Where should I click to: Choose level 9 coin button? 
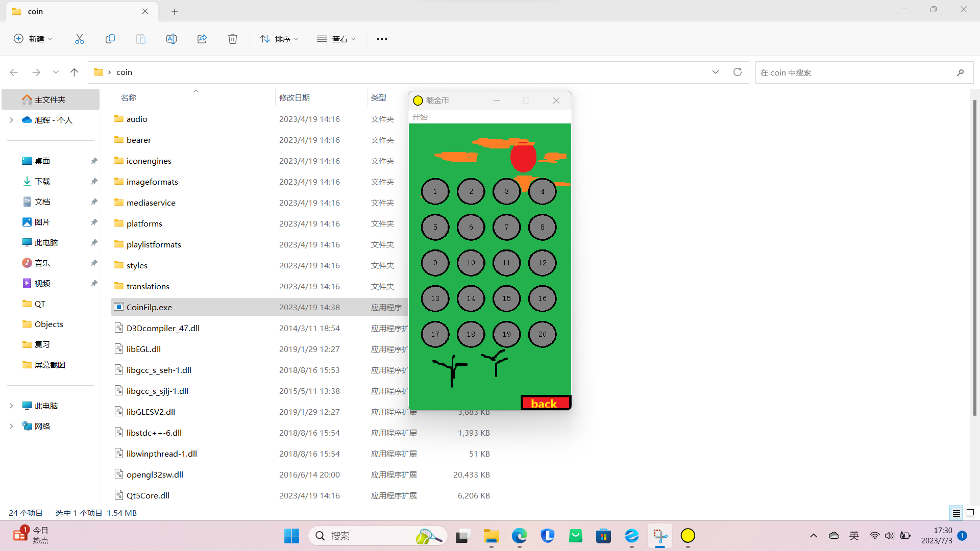coord(435,263)
